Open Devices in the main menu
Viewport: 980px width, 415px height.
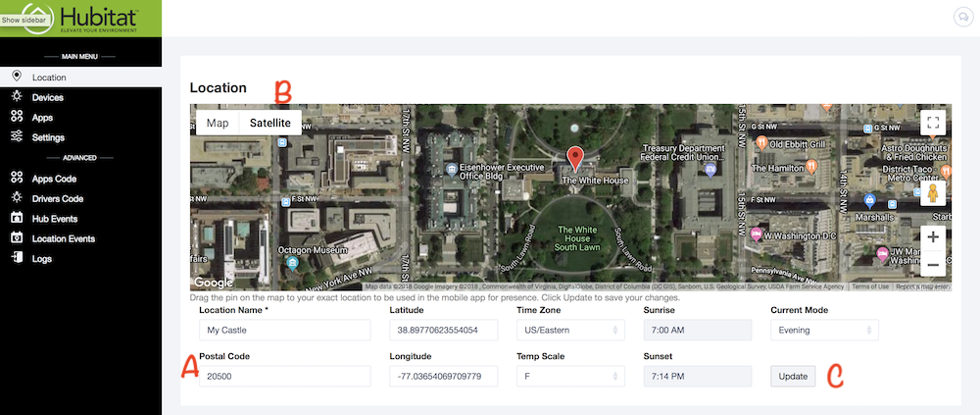[x=47, y=97]
